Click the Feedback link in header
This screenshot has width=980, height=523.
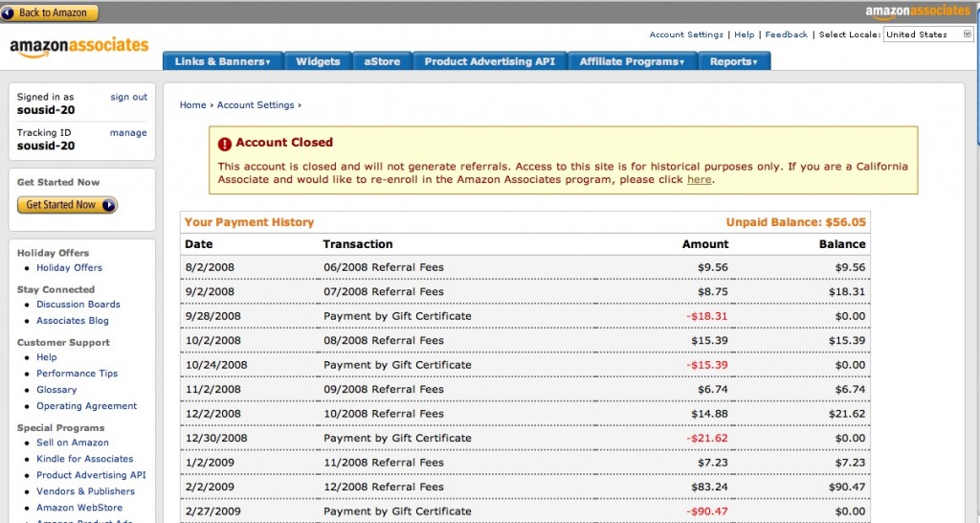[x=787, y=34]
